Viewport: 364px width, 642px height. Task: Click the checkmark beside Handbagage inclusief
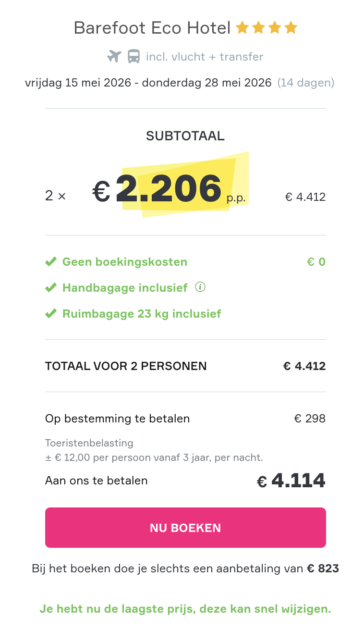tap(50, 288)
